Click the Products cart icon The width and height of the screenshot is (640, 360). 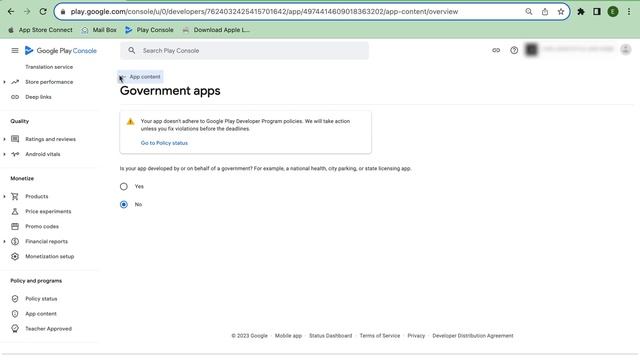point(15,196)
